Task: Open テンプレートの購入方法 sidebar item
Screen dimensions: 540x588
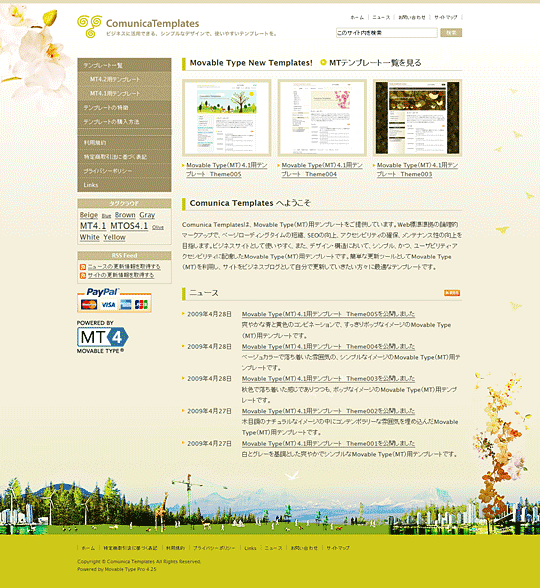Action: tap(124, 122)
